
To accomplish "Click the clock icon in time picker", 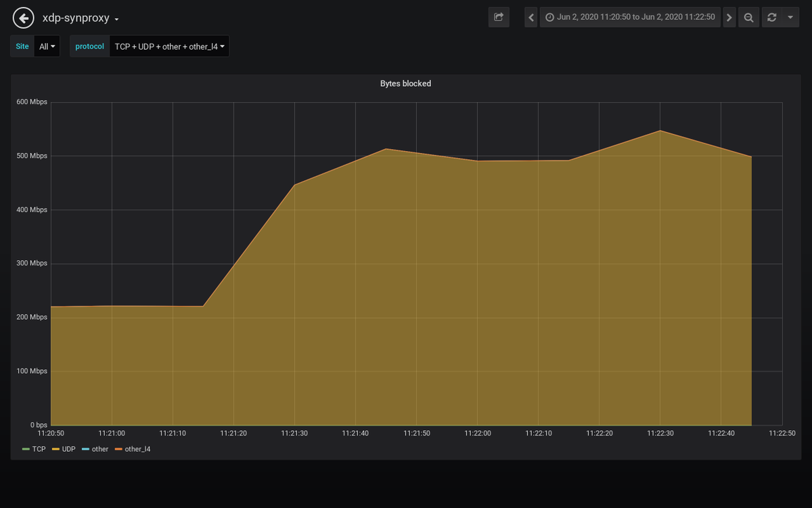I will click(x=549, y=17).
